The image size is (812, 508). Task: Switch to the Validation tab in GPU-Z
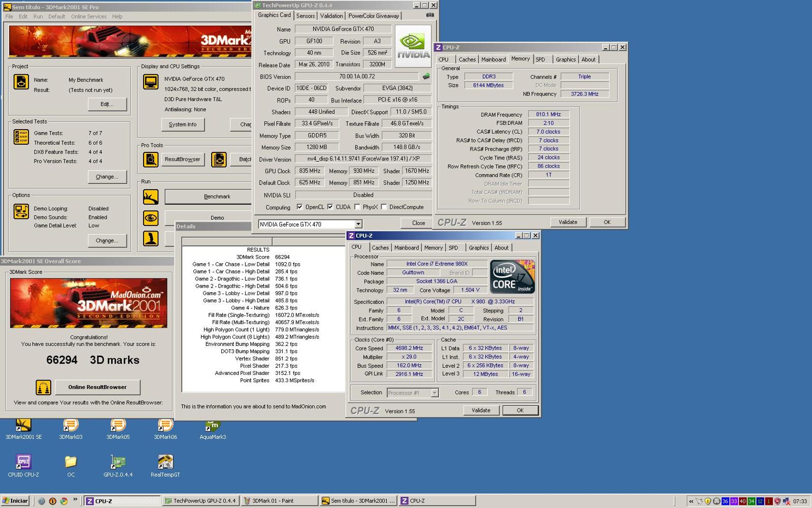click(x=331, y=16)
